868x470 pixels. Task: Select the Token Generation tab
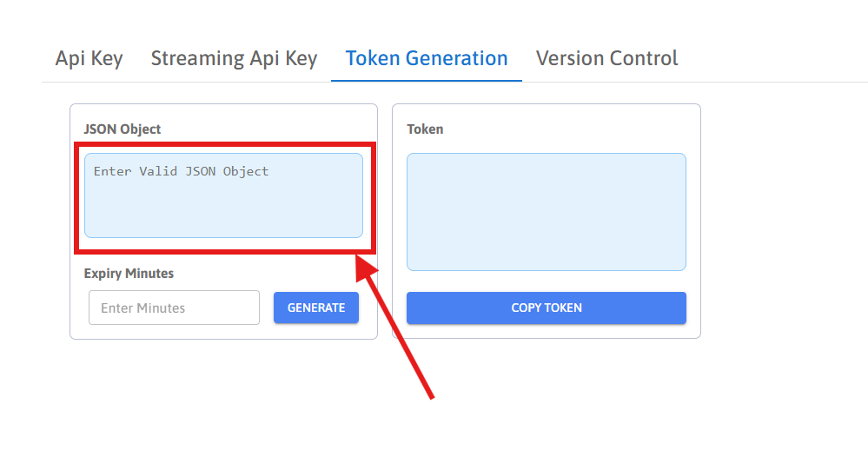pyautogui.click(x=427, y=59)
